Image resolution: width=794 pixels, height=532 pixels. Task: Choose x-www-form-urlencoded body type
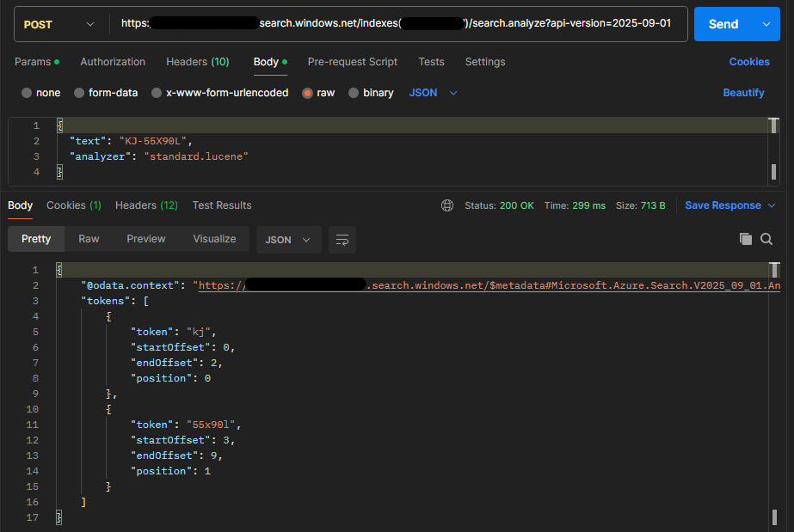point(157,93)
